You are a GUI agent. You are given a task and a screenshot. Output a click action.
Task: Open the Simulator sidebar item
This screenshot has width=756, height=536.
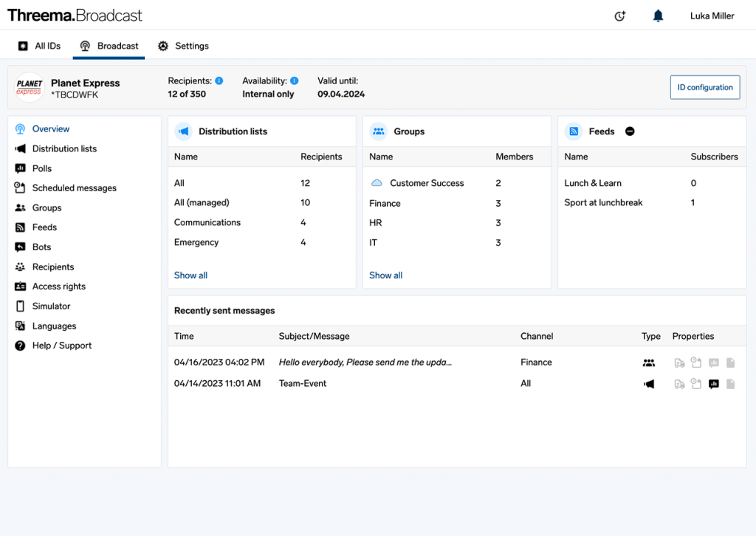point(51,306)
